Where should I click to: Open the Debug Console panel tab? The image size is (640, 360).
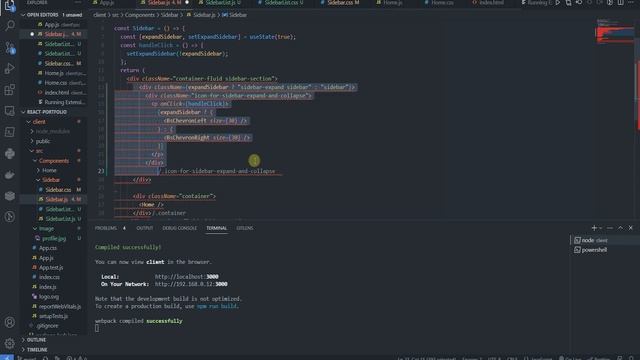pos(180,228)
